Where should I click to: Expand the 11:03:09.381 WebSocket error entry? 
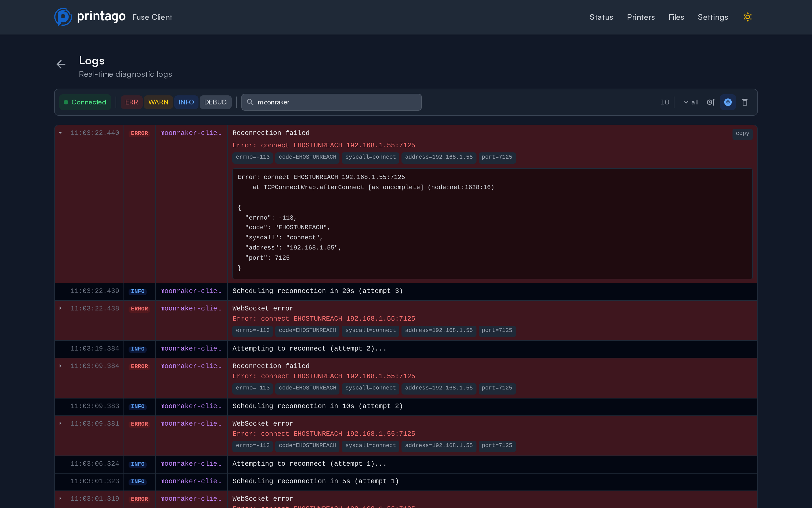tap(60, 424)
